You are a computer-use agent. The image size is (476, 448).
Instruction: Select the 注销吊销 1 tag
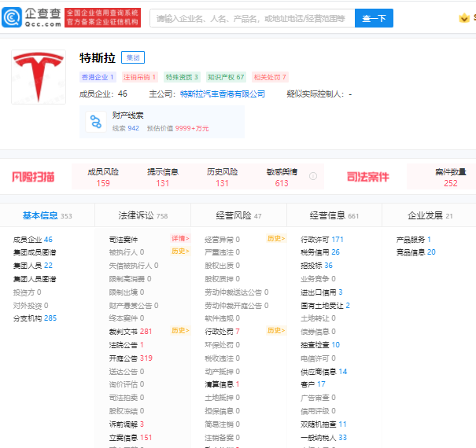(x=139, y=77)
